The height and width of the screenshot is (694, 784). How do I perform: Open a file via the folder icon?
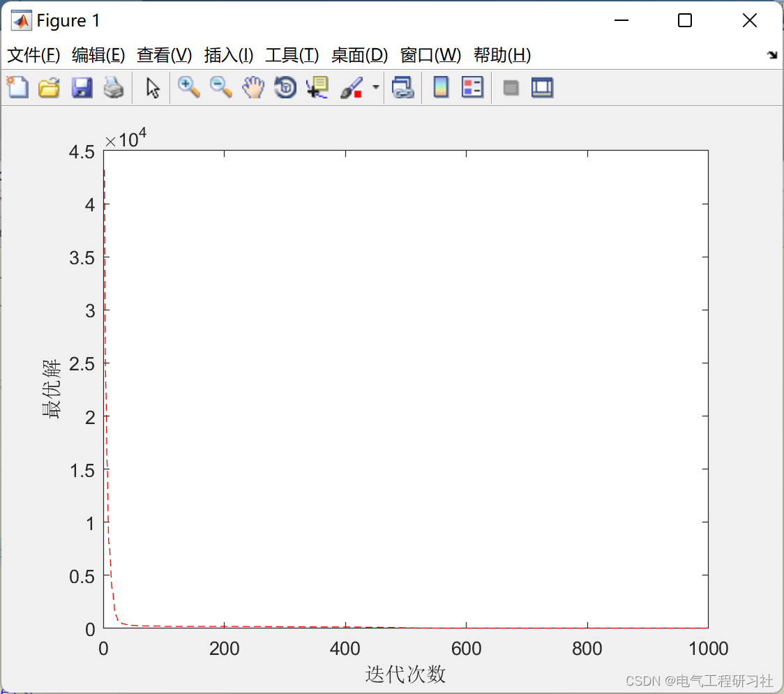(x=49, y=87)
